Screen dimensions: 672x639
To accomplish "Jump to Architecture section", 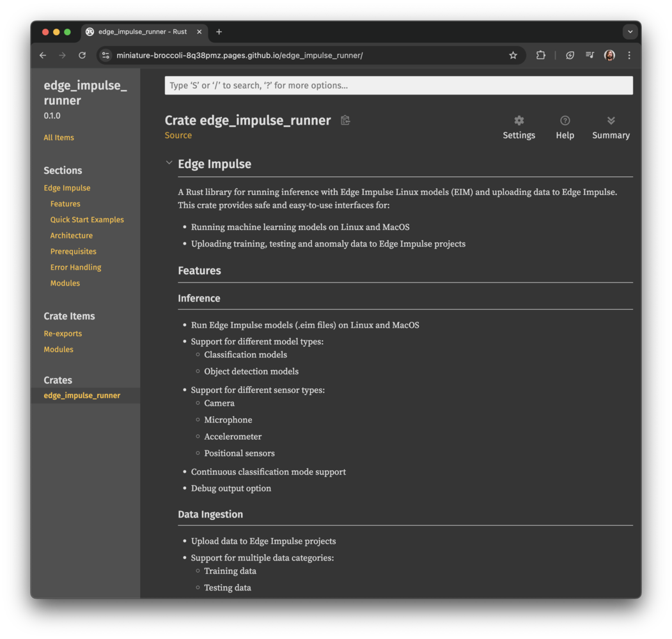I will pos(71,236).
